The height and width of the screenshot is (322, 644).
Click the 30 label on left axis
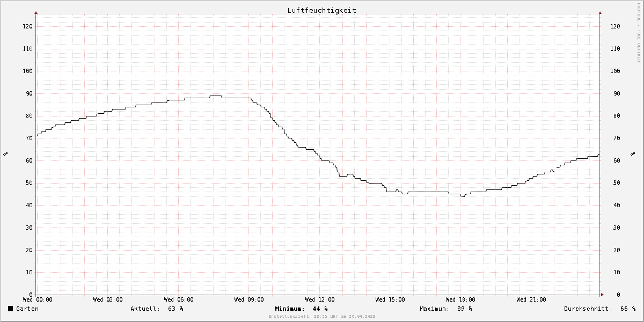[x=28, y=228]
